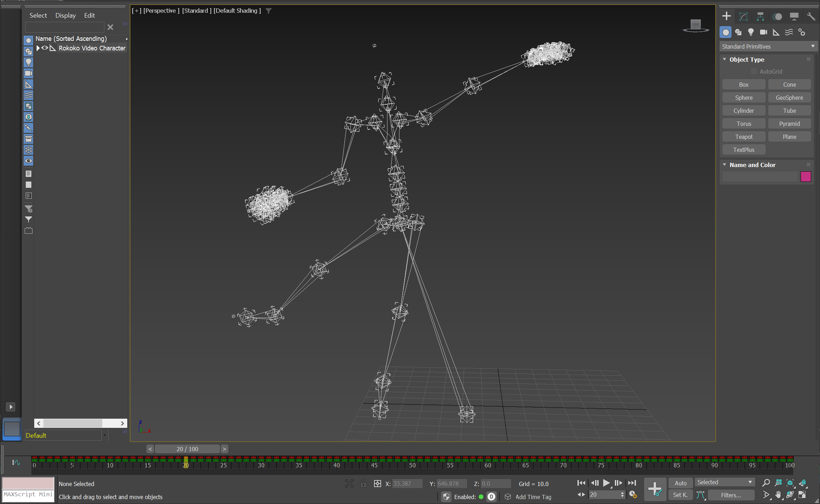Open the Display menu in Scene Explorer
This screenshot has height=504, width=820.
(x=65, y=16)
